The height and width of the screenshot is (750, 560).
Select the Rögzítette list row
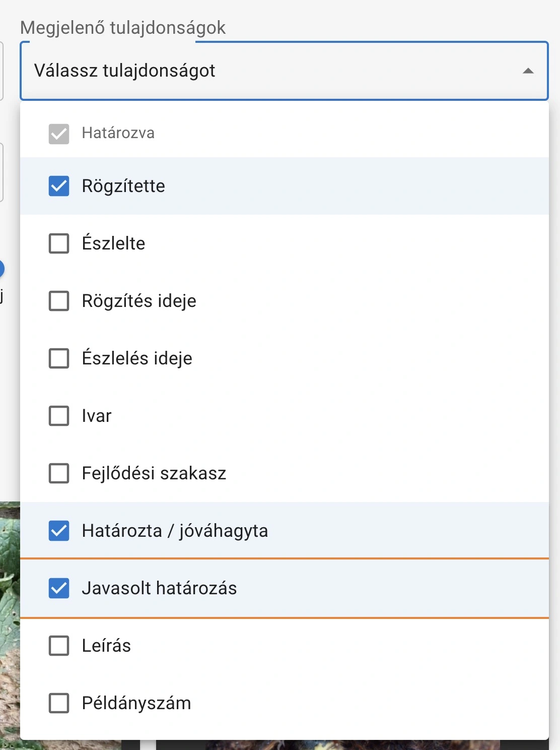[x=282, y=186]
